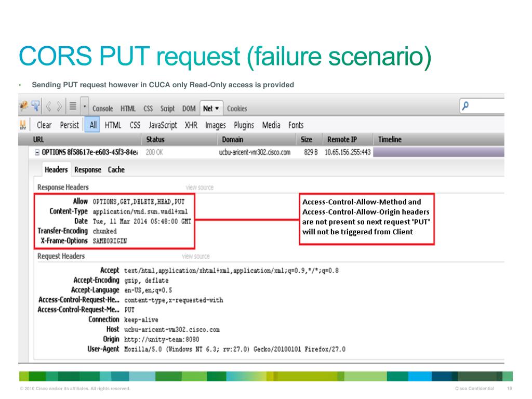The height and width of the screenshot is (399, 532).
Task: Filter requests by HTML type
Action: (x=113, y=125)
